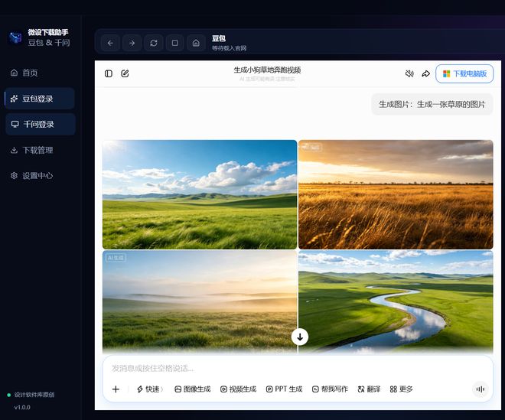Click the browser back arrow button
Screen dimensions: 505x420
(110, 43)
